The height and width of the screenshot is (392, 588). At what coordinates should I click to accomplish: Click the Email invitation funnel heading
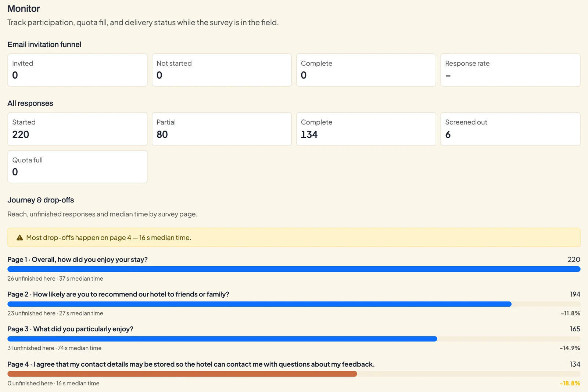[x=44, y=44]
